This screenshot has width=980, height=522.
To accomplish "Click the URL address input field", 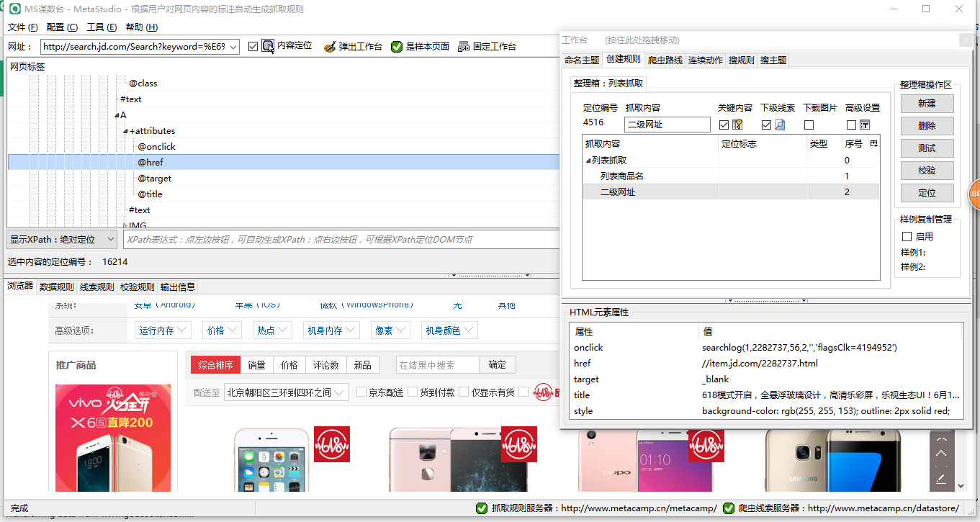I will pos(140,46).
